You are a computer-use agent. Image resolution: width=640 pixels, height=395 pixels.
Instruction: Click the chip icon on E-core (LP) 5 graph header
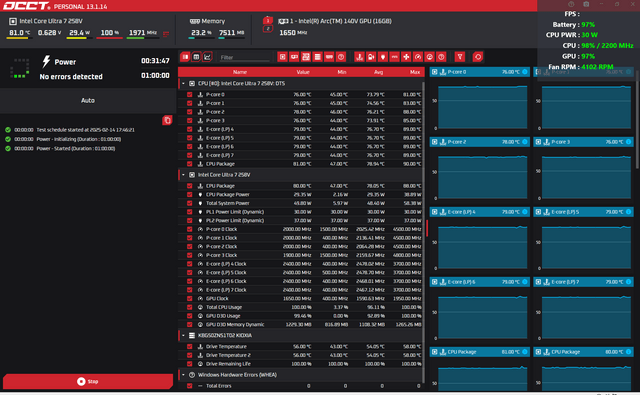tap(538, 212)
